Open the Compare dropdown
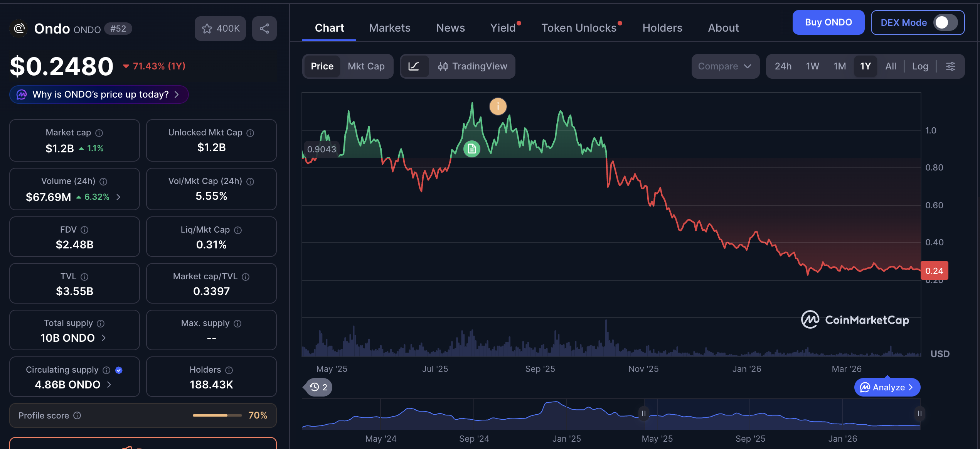This screenshot has height=449, width=980. pyautogui.click(x=725, y=66)
